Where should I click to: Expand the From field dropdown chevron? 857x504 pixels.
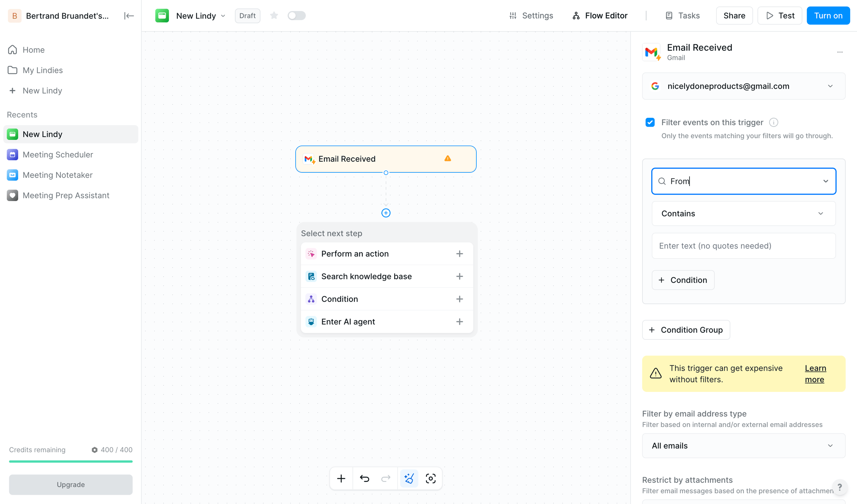[826, 181]
